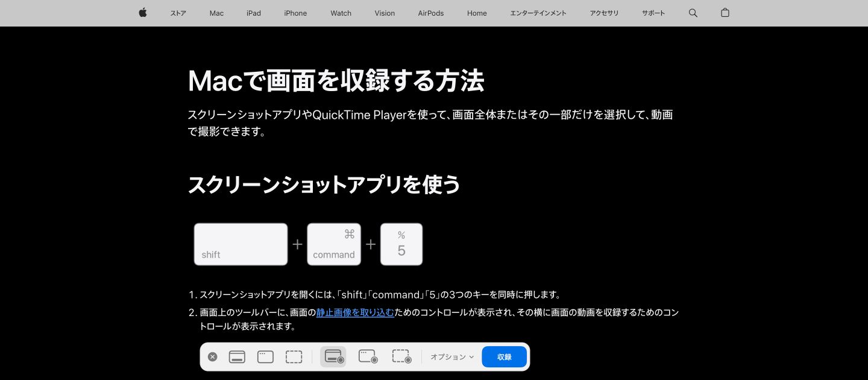Follow the 静止画像を取り込む link

tap(355, 312)
